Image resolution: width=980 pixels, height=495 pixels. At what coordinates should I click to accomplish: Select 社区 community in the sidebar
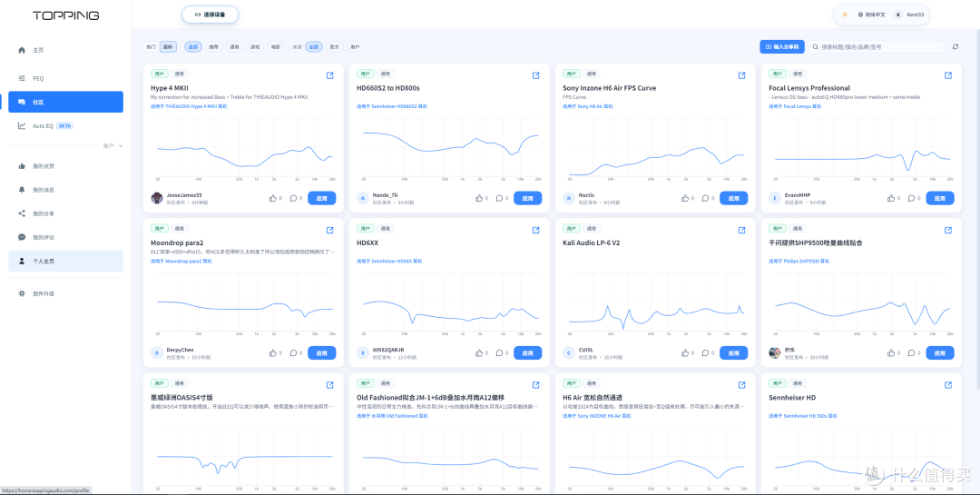pyautogui.click(x=65, y=102)
